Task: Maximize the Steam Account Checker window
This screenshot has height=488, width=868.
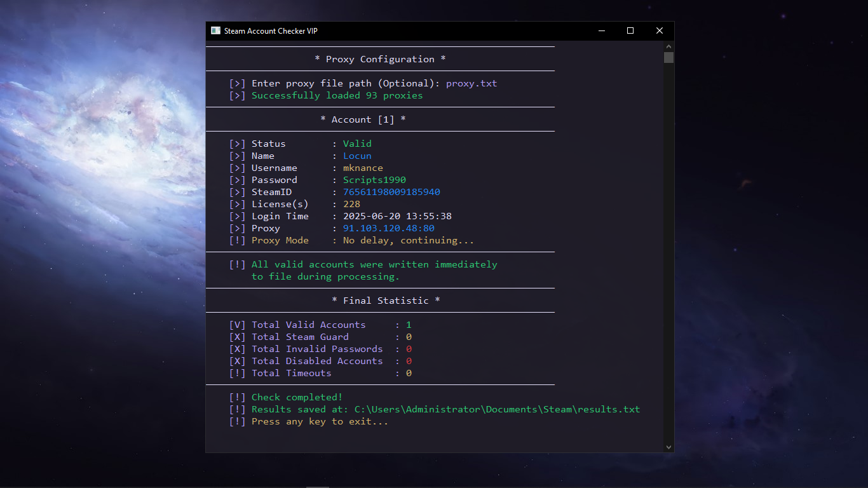Action: 630,30
